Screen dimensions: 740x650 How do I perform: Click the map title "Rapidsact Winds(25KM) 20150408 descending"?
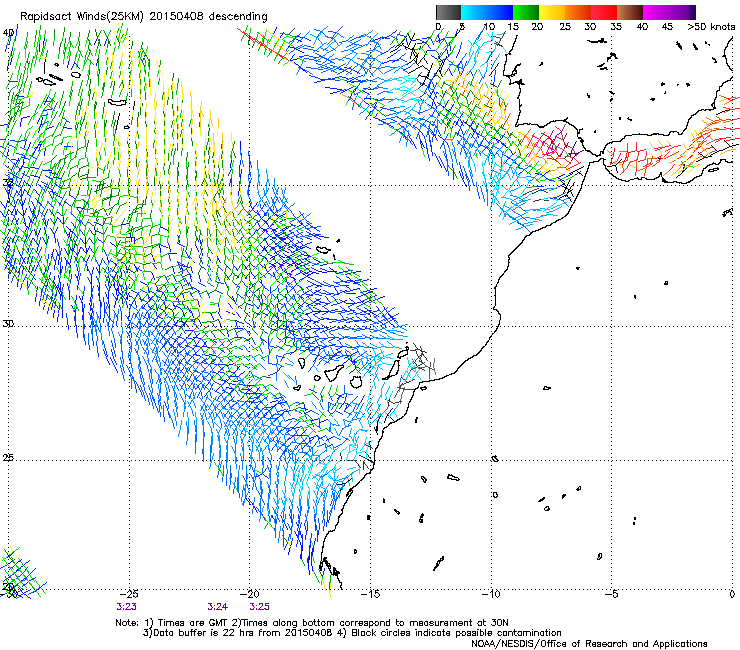pyautogui.click(x=144, y=17)
